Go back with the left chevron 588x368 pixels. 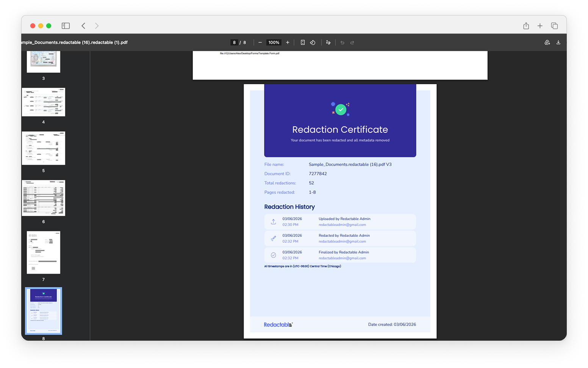point(83,26)
